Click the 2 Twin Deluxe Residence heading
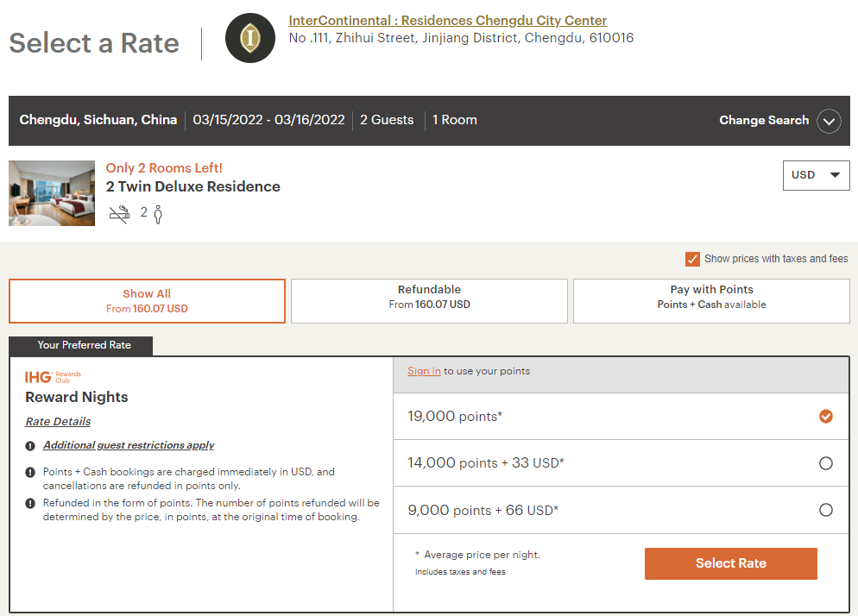This screenshot has height=616, width=858. coord(193,186)
